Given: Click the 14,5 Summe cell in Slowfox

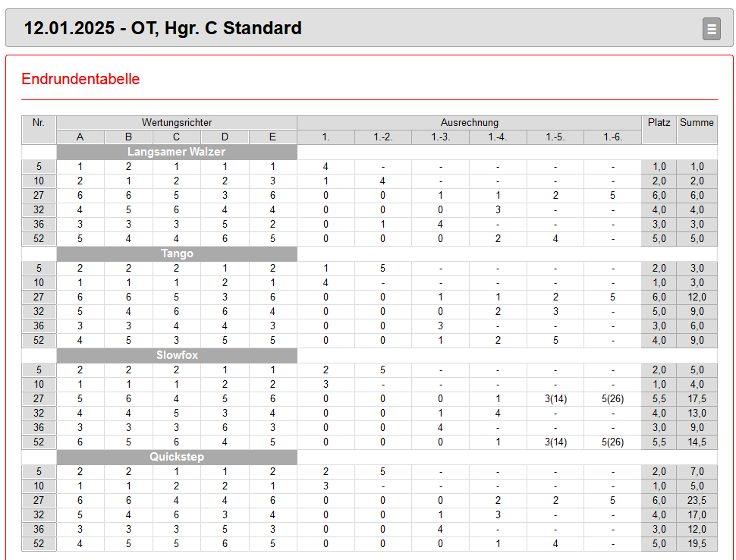Looking at the screenshot, I should [697, 442].
